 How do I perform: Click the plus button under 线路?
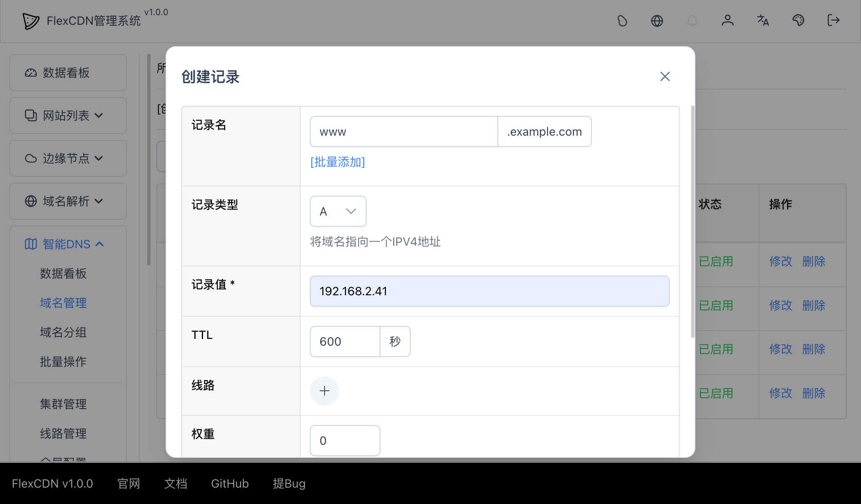click(324, 391)
